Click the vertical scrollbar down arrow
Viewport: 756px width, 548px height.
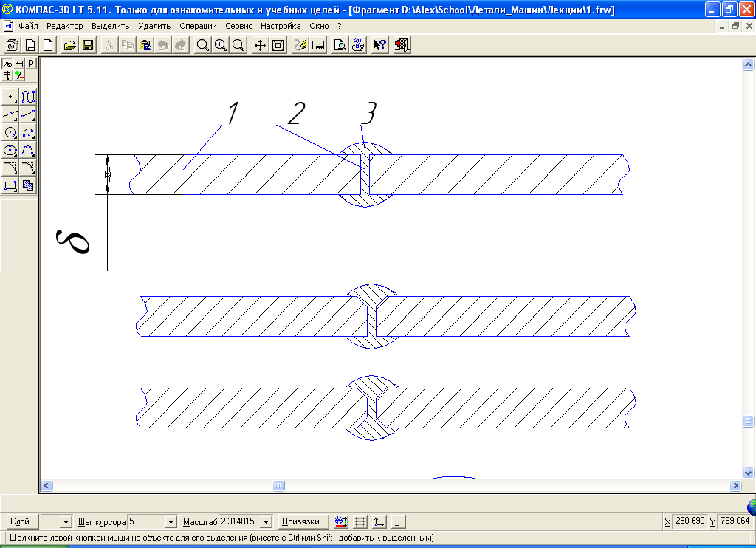(x=749, y=473)
